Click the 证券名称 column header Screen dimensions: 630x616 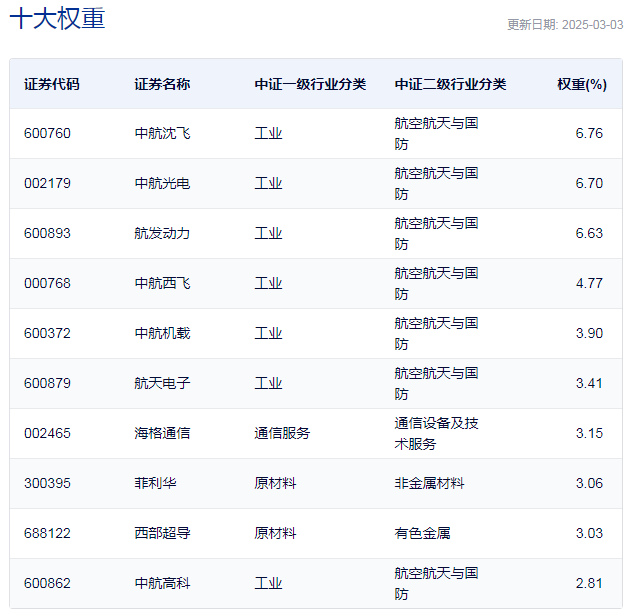[x=162, y=84]
